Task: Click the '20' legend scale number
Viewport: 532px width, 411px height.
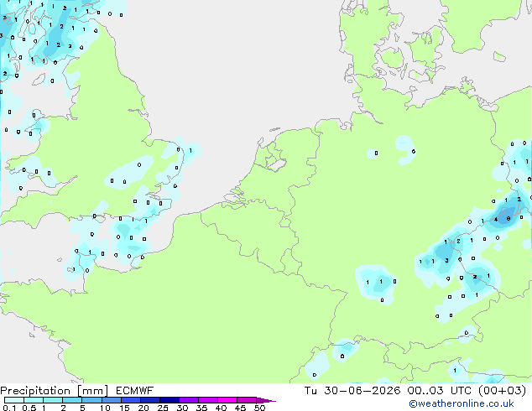Action: tap(143, 408)
